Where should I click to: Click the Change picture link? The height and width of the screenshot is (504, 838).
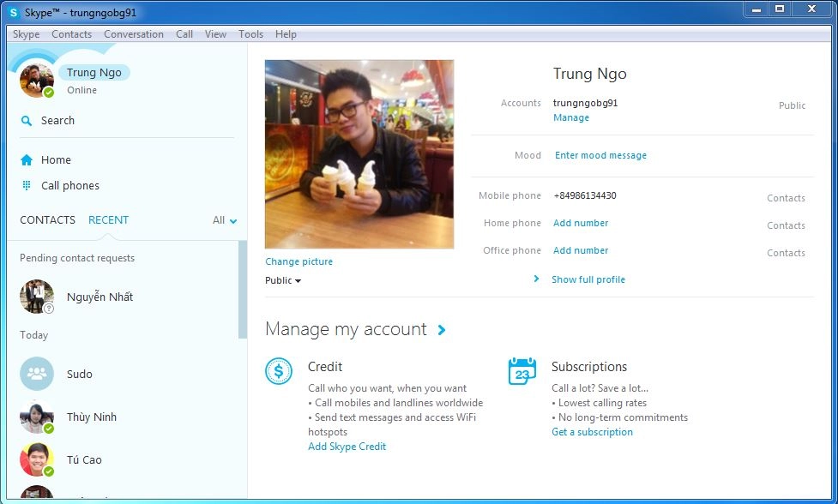(298, 261)
